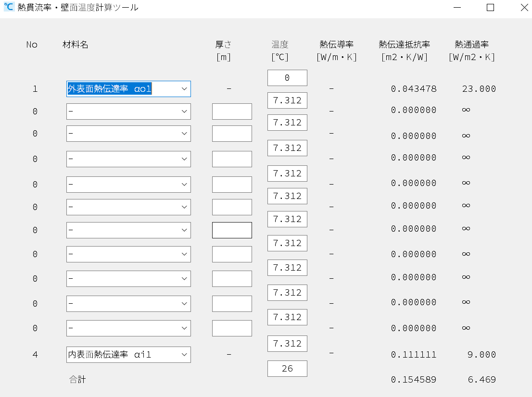
Task: Click the resistance value 0.043478
Action: pyautogui.click(x=414, y=89)
